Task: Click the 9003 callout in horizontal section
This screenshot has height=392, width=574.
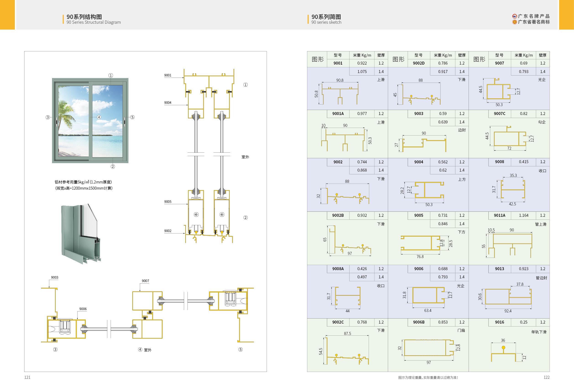Action: [x=55, y=277]
